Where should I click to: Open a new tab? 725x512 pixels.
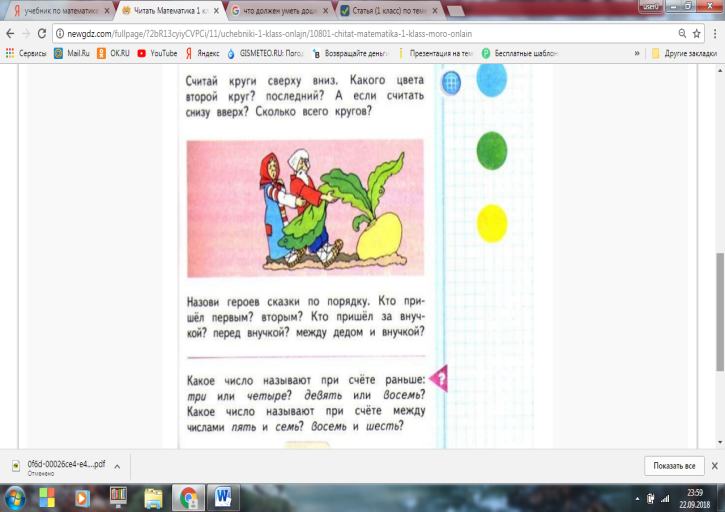pos(456,11)
